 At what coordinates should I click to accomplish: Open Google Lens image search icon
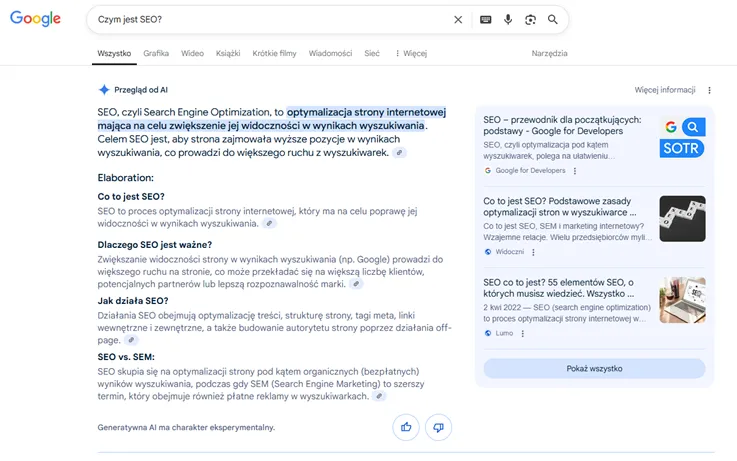tap(530, 20)
